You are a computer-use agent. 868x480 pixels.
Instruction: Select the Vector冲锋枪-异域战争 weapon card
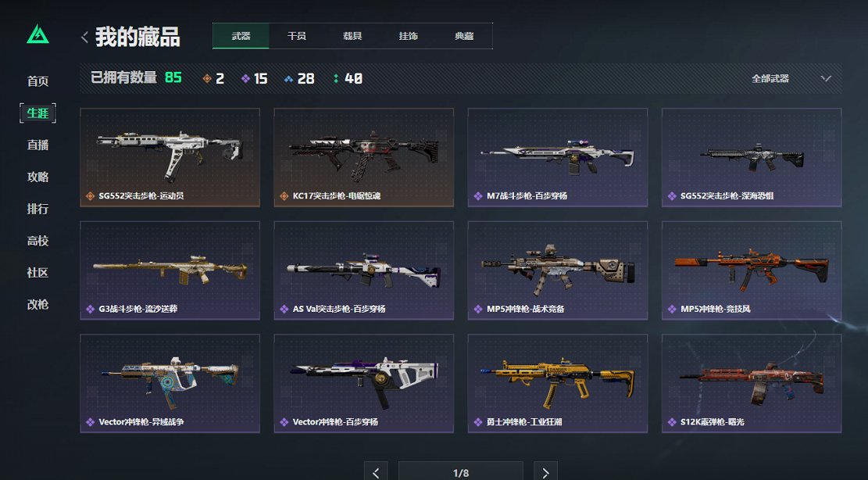(x=170, y=383)
